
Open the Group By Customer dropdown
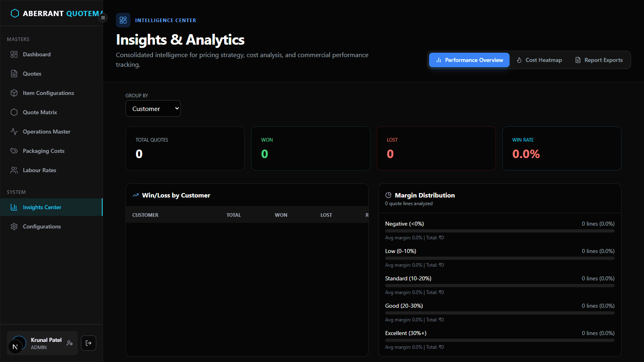pyautogui.click(x=153, y=109)
